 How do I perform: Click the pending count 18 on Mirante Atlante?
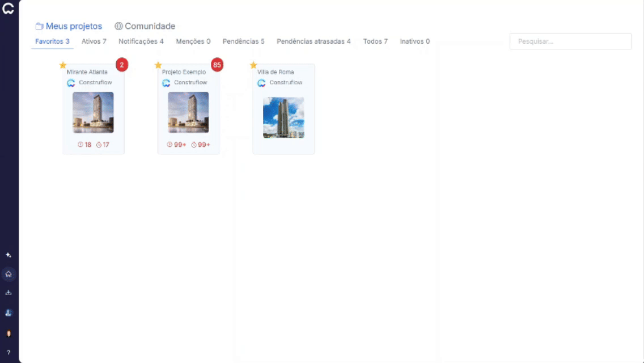tap(84, 145)
